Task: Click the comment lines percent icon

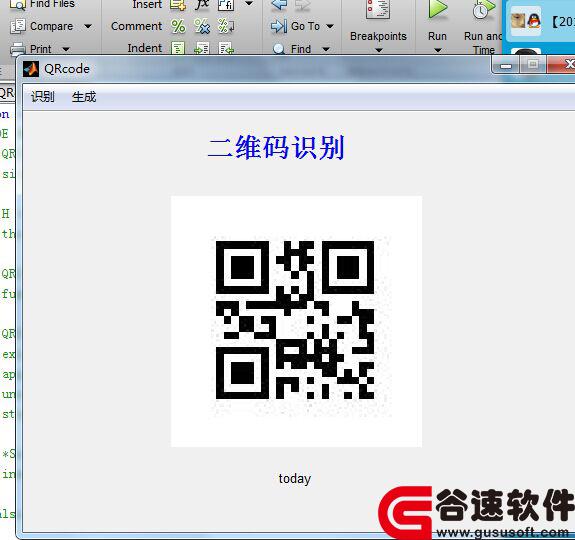Action: point(178,26)
